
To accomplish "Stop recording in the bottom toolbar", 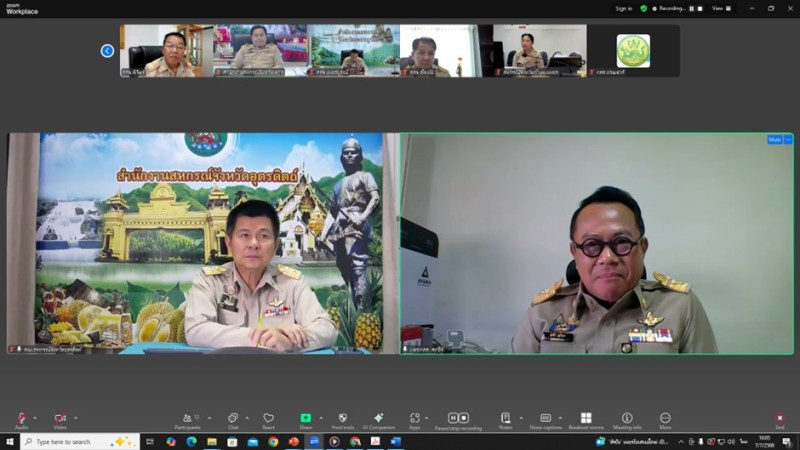I will coord(463,418).
